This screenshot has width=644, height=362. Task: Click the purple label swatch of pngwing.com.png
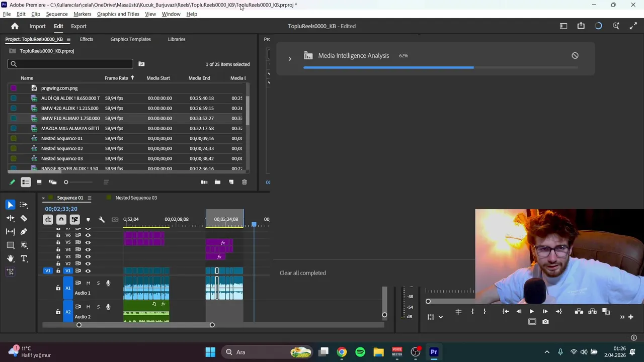tap(14, 88)
